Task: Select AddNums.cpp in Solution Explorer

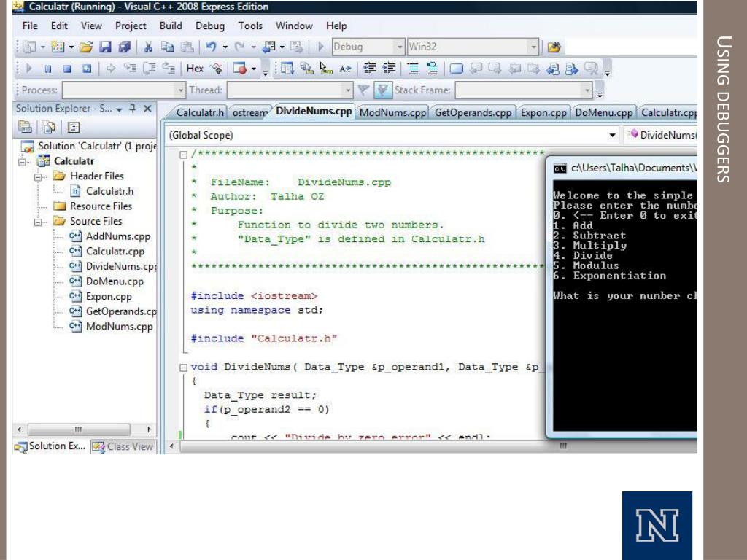Action: tap(118, 236)
